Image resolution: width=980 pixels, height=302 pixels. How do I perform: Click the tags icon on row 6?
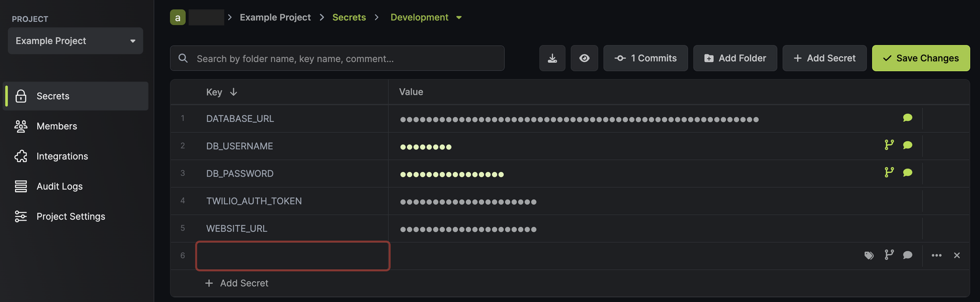click(x=869, y=255)
